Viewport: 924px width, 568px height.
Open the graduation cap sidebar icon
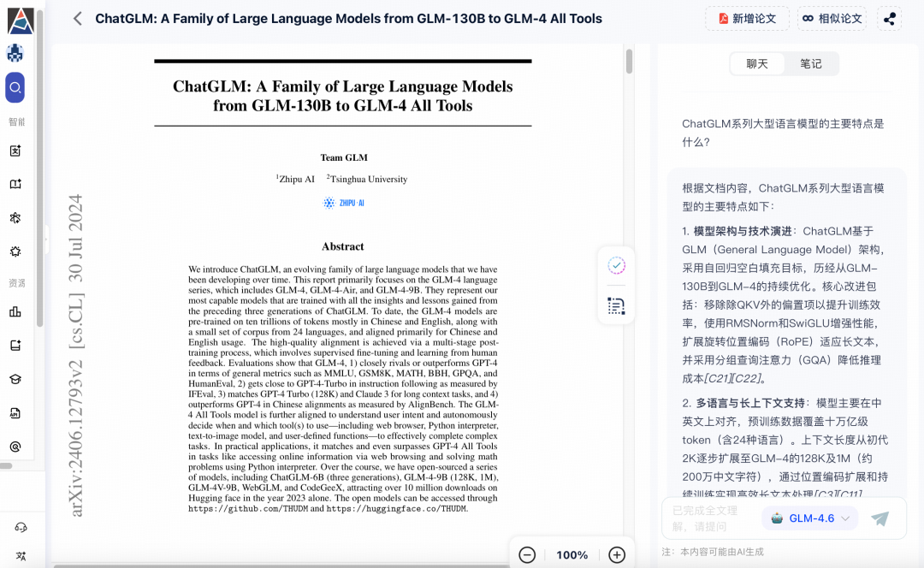click(15, 380)
